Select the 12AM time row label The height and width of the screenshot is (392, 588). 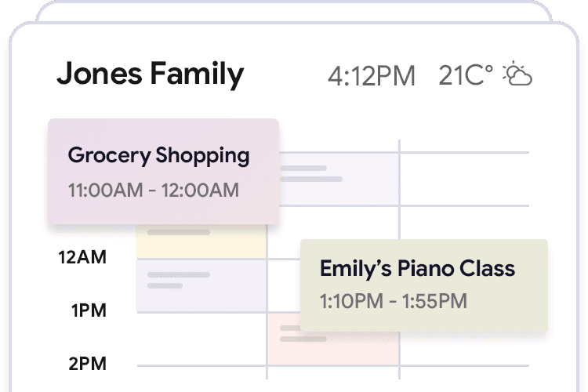coord(82,257)
